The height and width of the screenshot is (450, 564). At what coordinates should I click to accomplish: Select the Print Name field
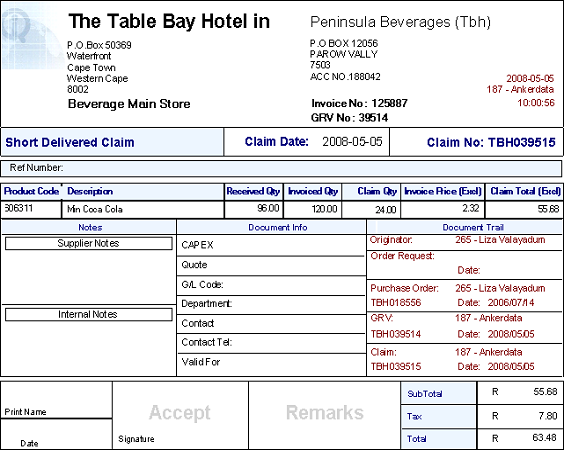(56, 400)
